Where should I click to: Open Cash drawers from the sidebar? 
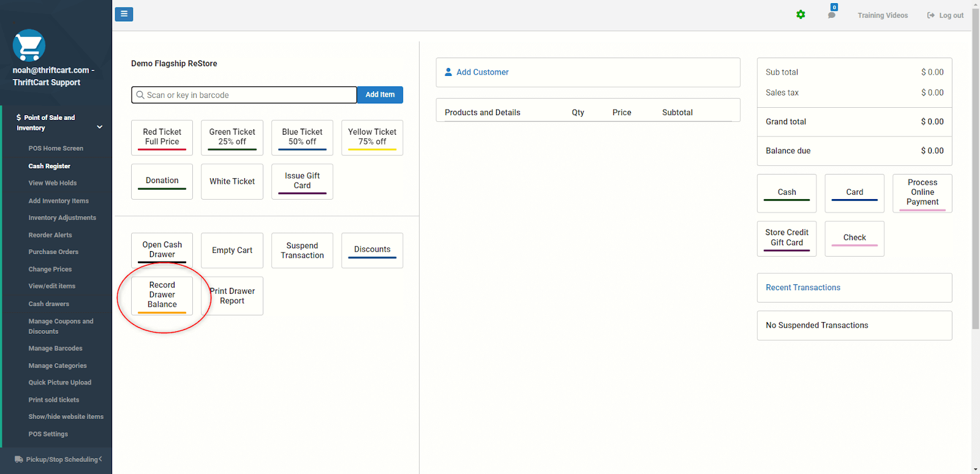coord(49,304)
